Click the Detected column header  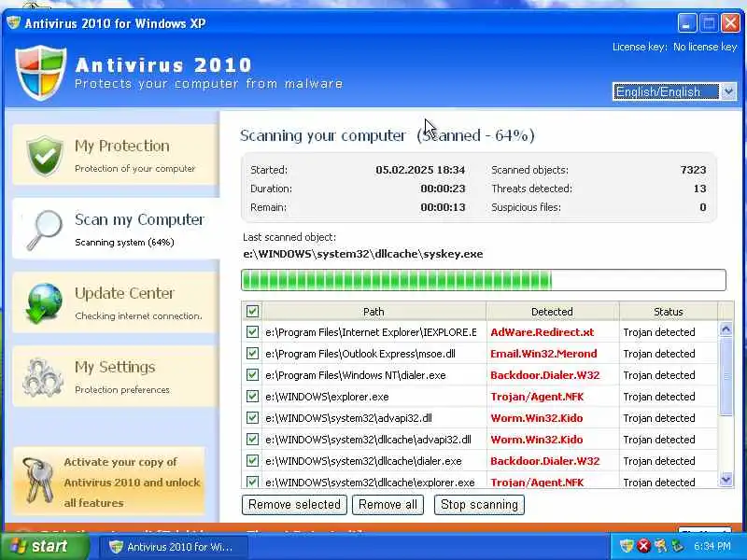pyautogui.click(x=552, y=312)
